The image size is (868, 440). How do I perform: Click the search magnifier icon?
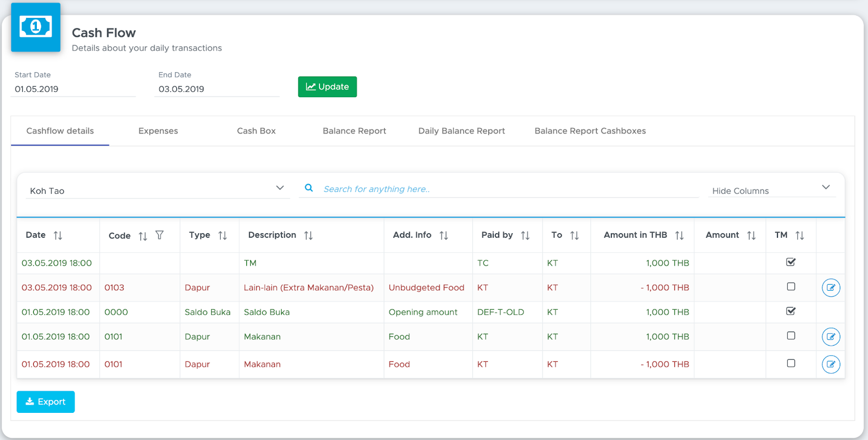[309, 188]
